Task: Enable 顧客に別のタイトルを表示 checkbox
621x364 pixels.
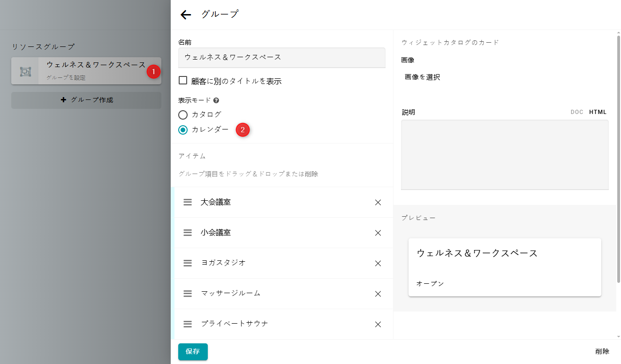Action: (x=183, y=81)
